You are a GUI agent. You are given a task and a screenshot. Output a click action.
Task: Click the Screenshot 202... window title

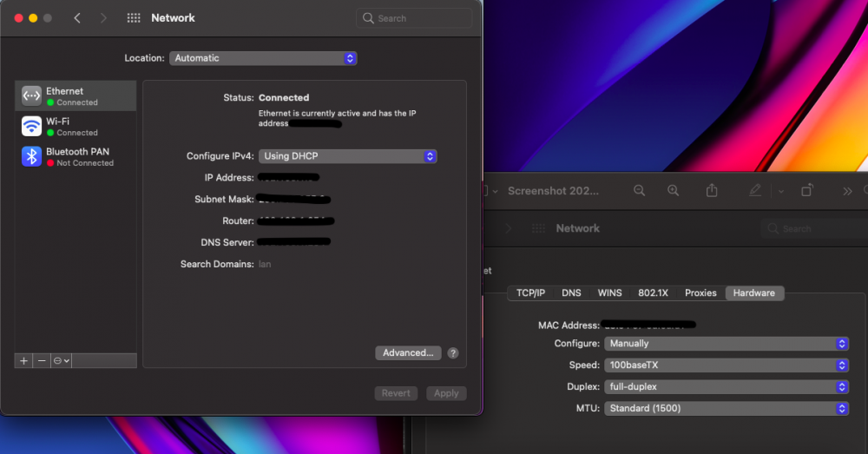point(553,191)
